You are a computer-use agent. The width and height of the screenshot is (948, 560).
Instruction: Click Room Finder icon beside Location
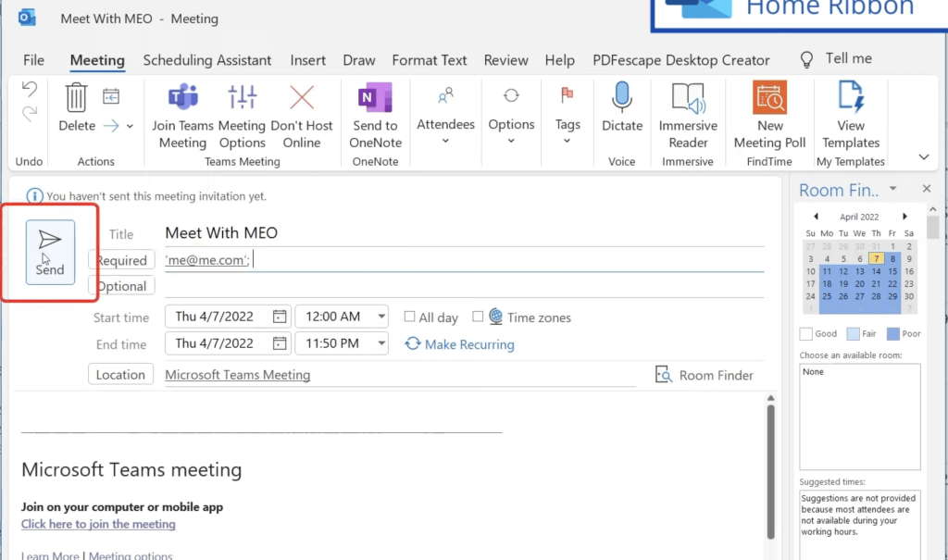(x=664, y=374)
